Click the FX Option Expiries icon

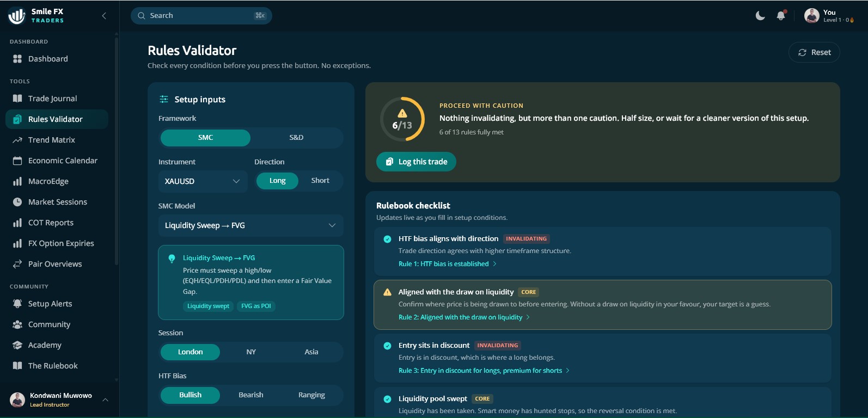[17, 243]
